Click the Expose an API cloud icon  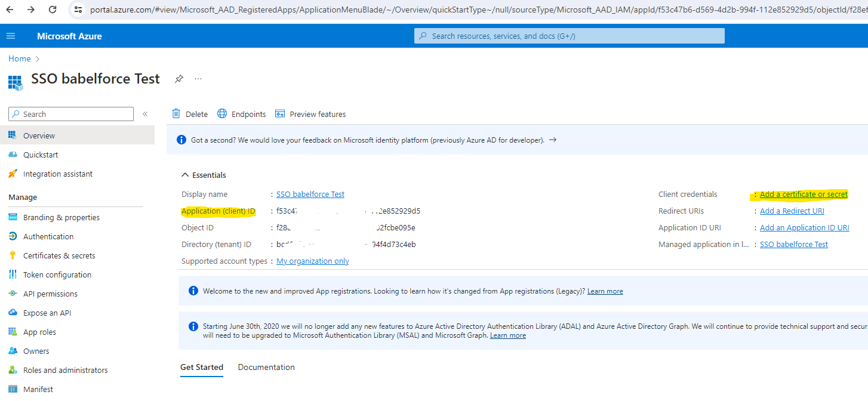(x=13, y=313)
